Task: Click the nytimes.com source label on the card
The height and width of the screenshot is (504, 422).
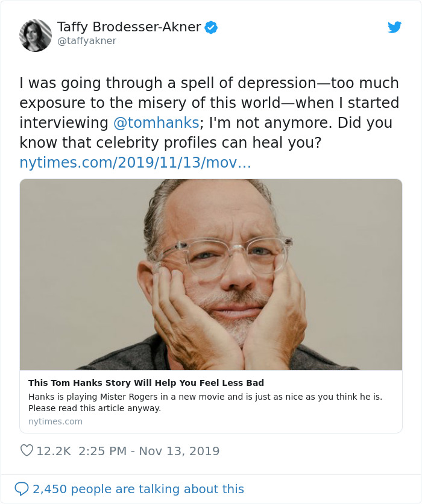Action: click(x=55, y=421)
